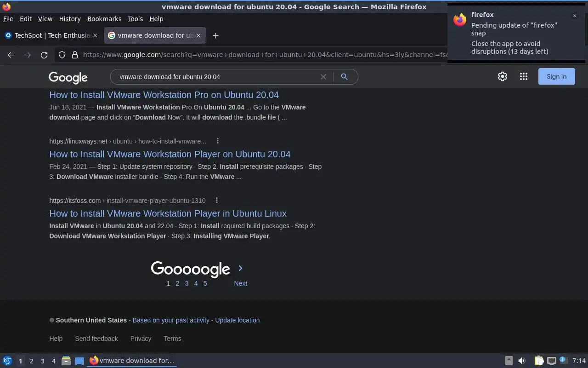Open VMware Workstation Pro on Ubuntu 20.04 result
The width and height of the screenshot is (588, 368).
click(x=164, y=95)
